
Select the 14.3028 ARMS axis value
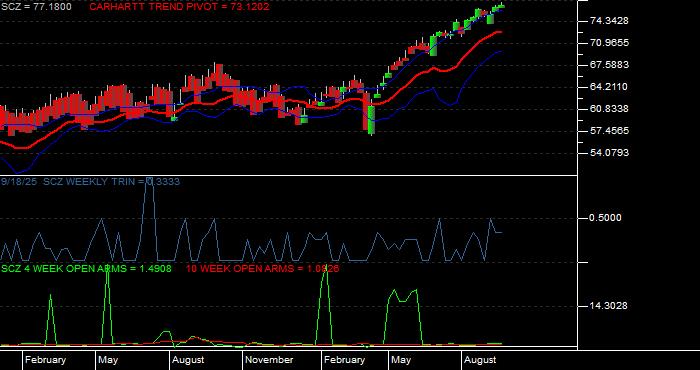(x=609, y=306)
